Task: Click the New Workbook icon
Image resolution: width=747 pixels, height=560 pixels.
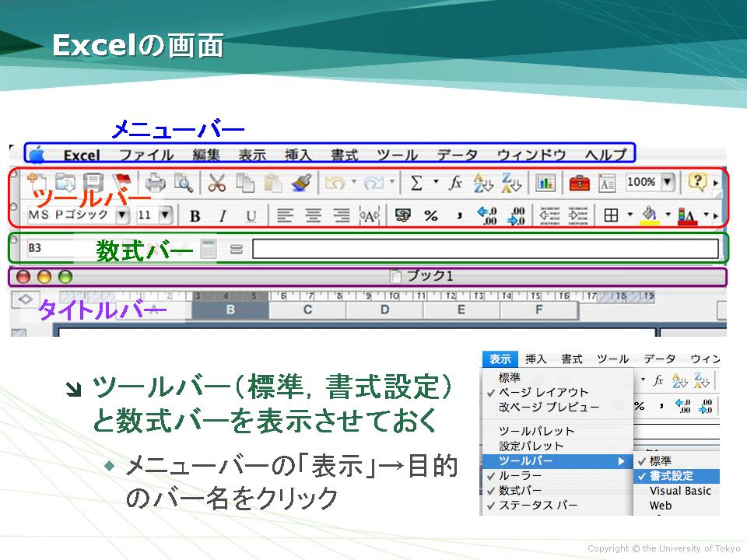Action: click(x=37, y=182)
